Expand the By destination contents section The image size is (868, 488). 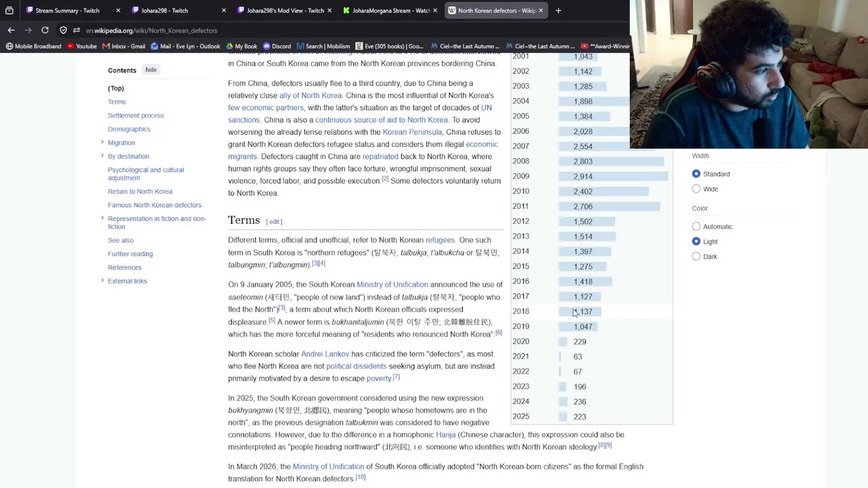point(102,155)
